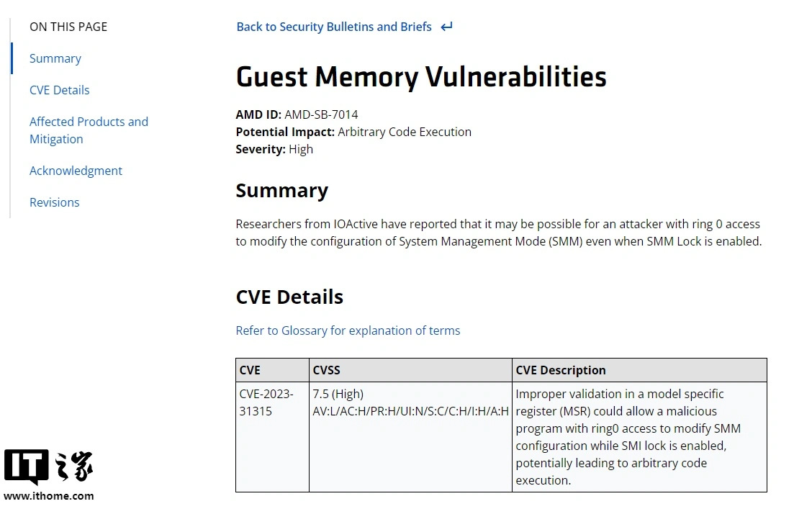This screenshot has width=812, height=509.
Task: Click the CVE Details section heading
Action: coord(289,297)
